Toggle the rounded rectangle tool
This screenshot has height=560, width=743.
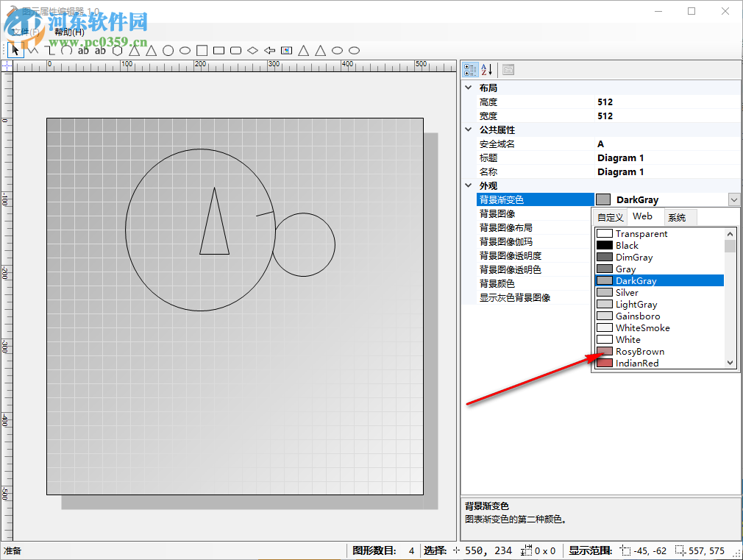[235, 50]
